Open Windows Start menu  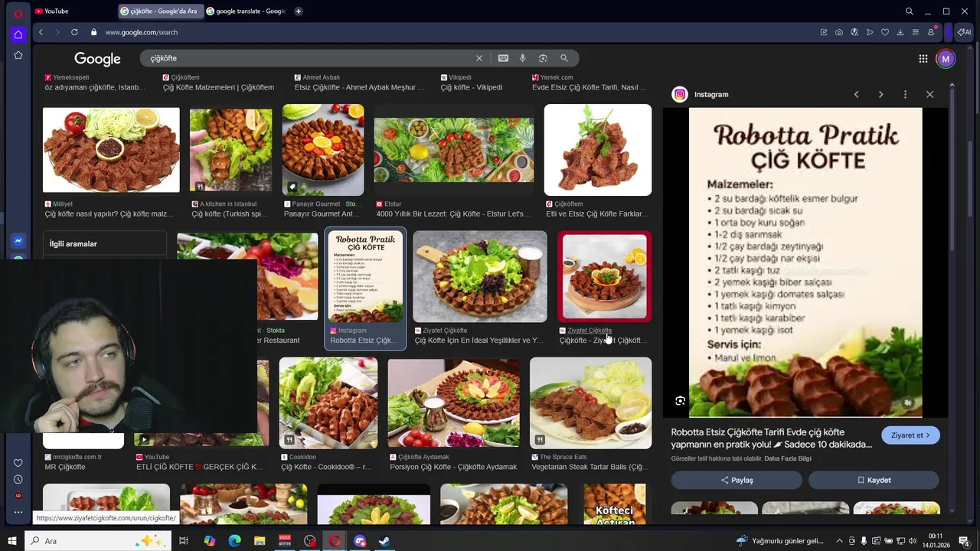pyautogui.click(x=11, y=541)
